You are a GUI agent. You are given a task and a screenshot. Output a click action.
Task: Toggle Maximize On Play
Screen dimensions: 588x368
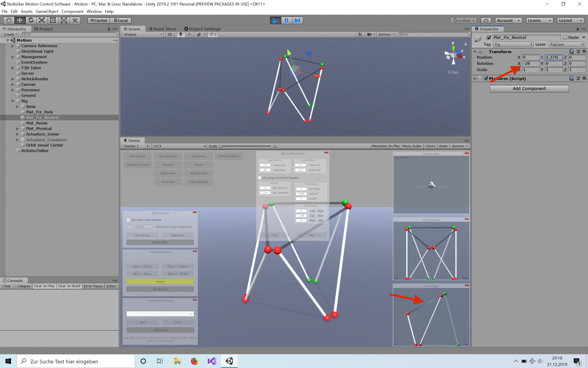(386, 146)
